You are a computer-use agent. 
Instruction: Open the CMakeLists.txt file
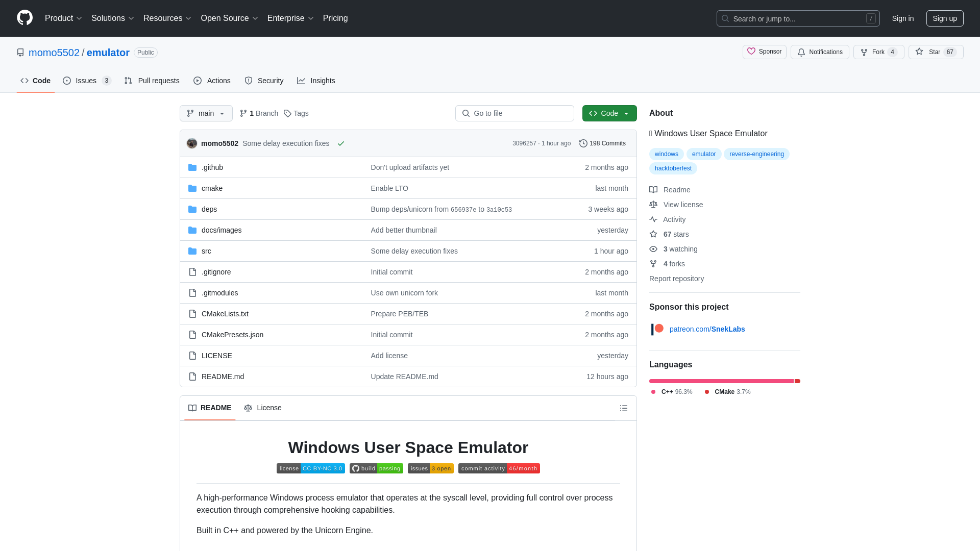point(225,314)
